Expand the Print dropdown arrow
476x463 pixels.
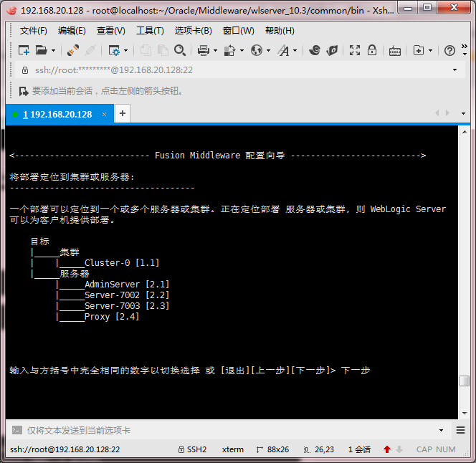tap(215, 50)
